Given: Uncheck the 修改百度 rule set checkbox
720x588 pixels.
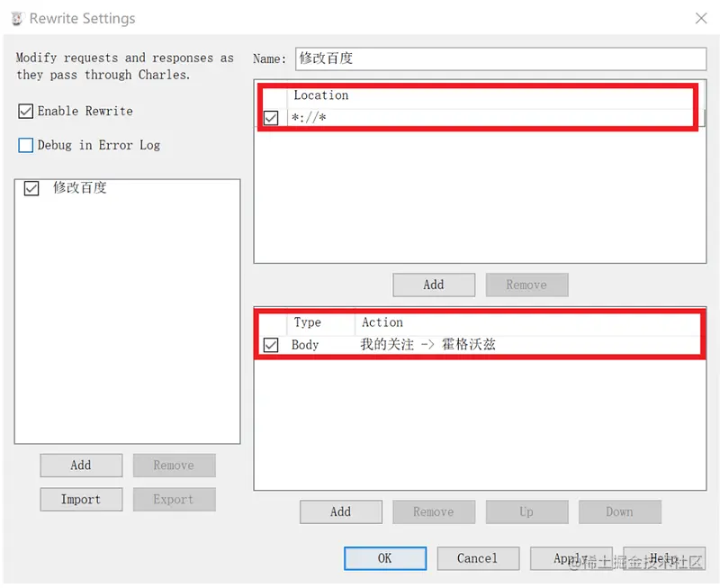Looking at the screenshot, I should point(31,188).
